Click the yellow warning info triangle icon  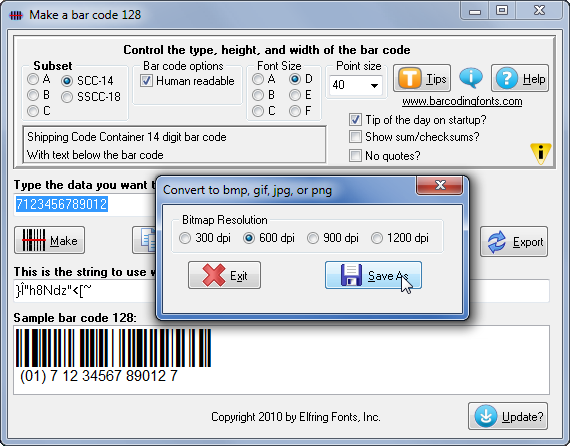click(541, 153)
